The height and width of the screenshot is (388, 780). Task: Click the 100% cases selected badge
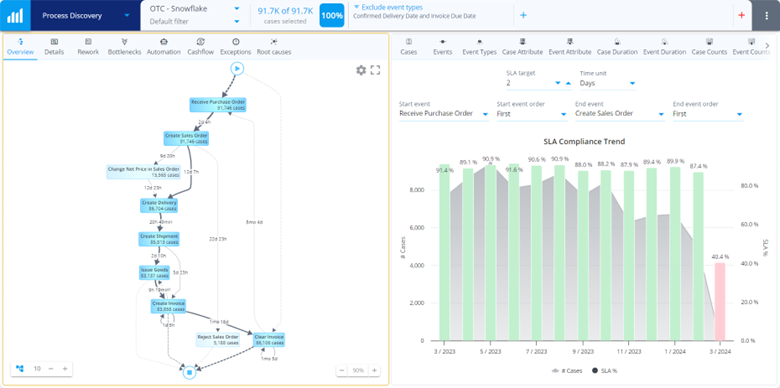[332, 15]
